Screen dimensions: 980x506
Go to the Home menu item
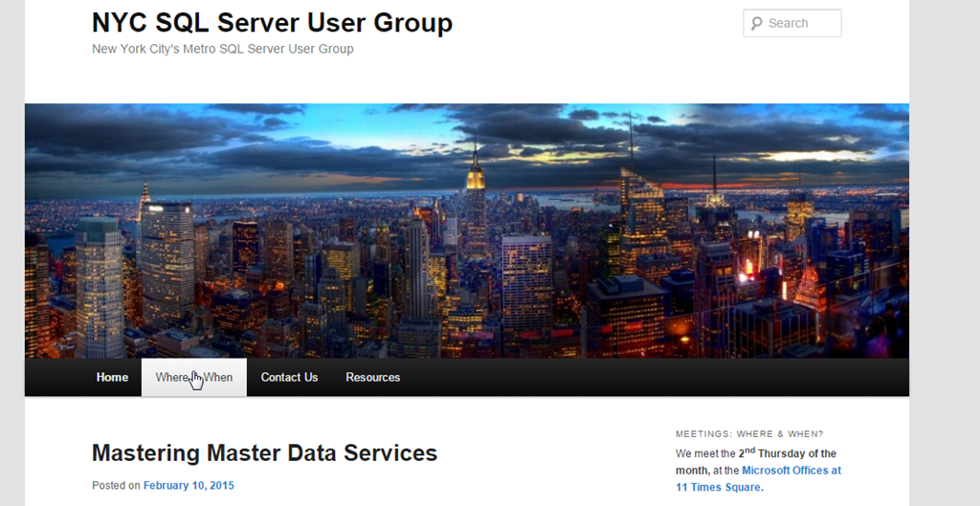112,378
